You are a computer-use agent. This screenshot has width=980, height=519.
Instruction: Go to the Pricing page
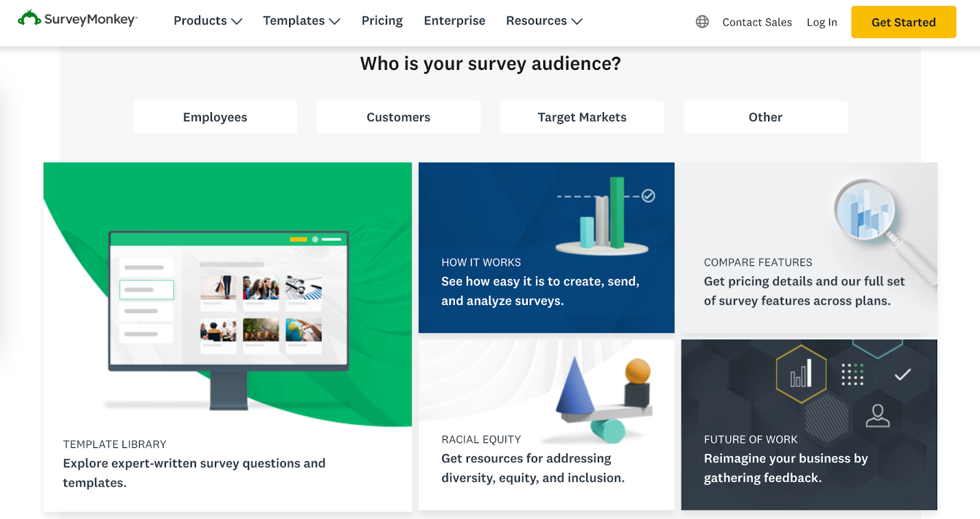[382, 21]
